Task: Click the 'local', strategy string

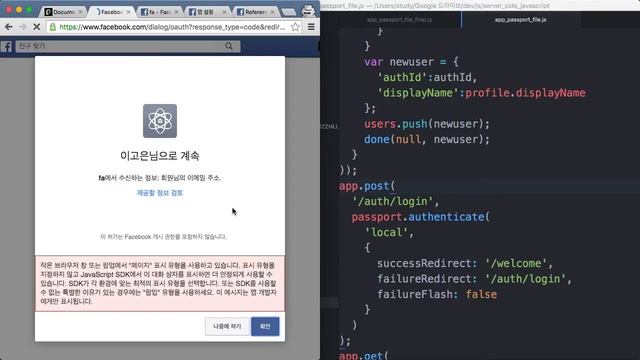Action: [389, 233]
